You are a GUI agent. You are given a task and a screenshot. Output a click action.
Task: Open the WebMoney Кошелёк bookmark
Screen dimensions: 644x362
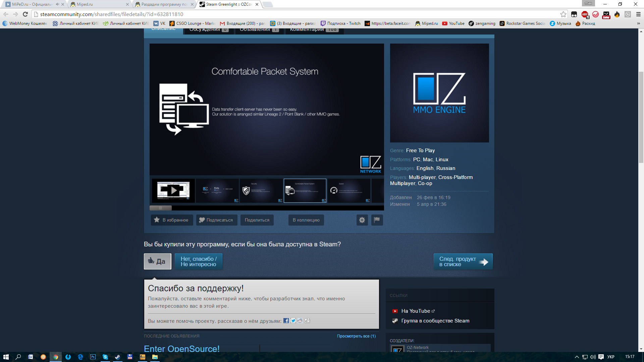coord(25,23)
